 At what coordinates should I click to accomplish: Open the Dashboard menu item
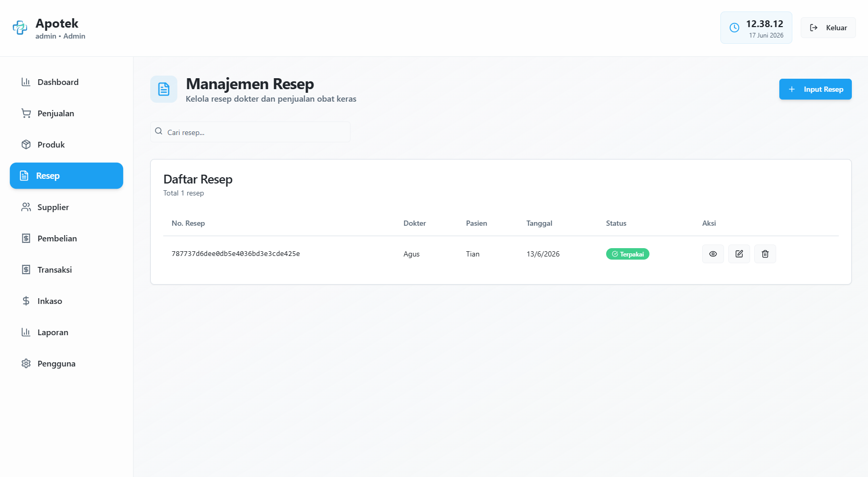pos(66,82)
